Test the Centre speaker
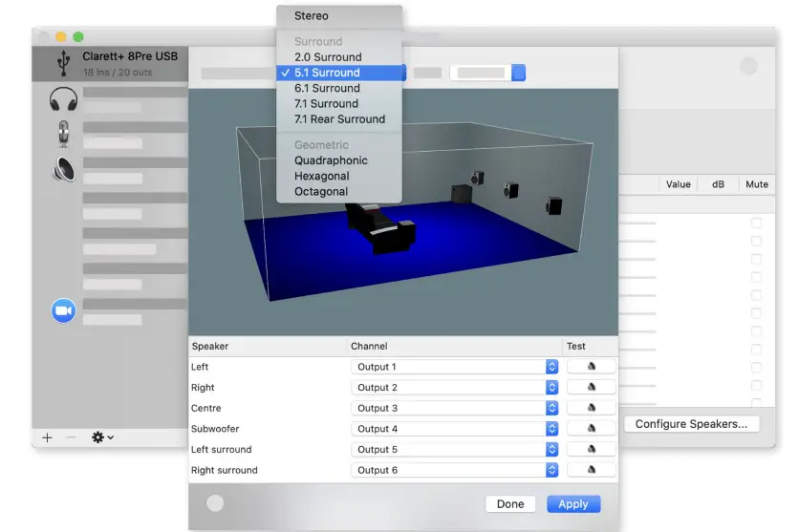Viewport: 799px width, 532px height. pos(591,408)
